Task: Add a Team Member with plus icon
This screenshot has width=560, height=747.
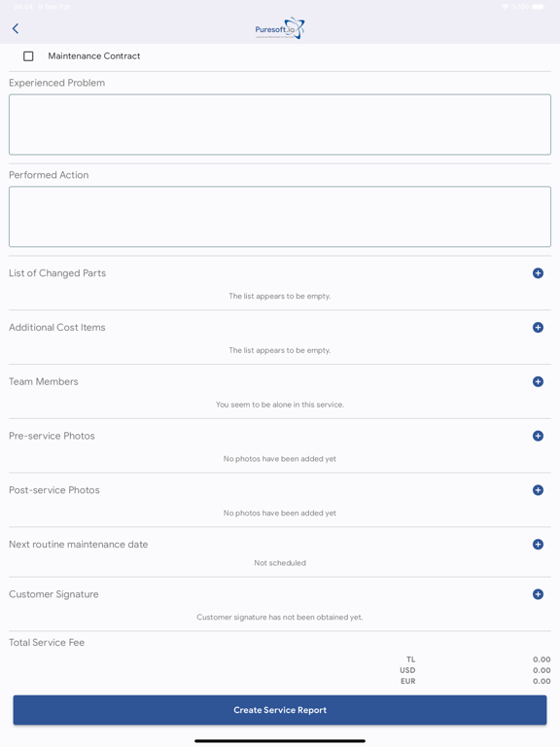Action: (x=538, y=381)
